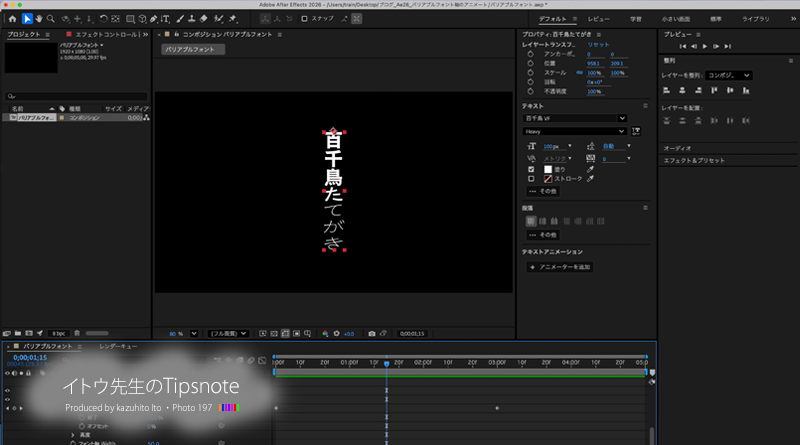The image size is (800, 445).
Task: Toggle the 塗り (Fill) checkbox
Action: point(531,169)
